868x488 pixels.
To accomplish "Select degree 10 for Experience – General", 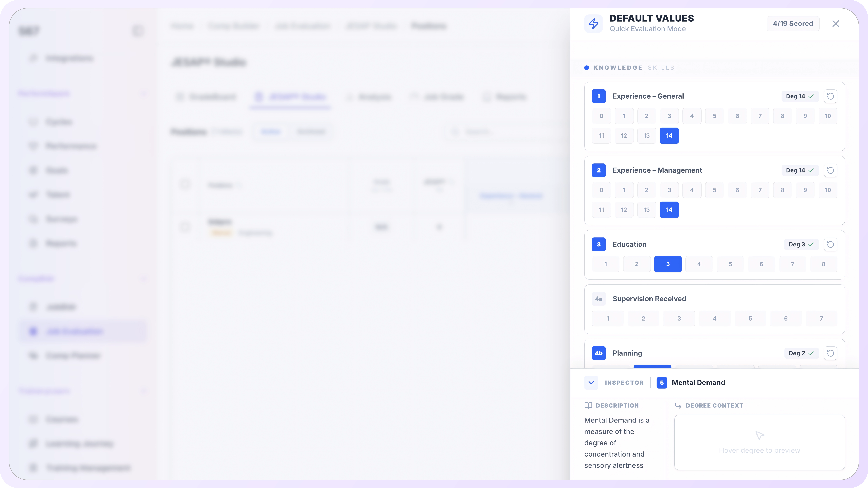I will pos(828,116).
